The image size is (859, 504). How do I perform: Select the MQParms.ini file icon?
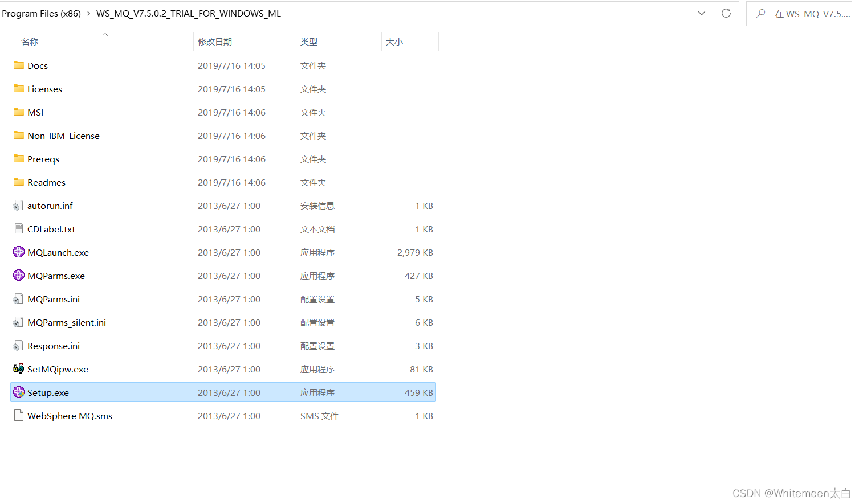point(19,299)
